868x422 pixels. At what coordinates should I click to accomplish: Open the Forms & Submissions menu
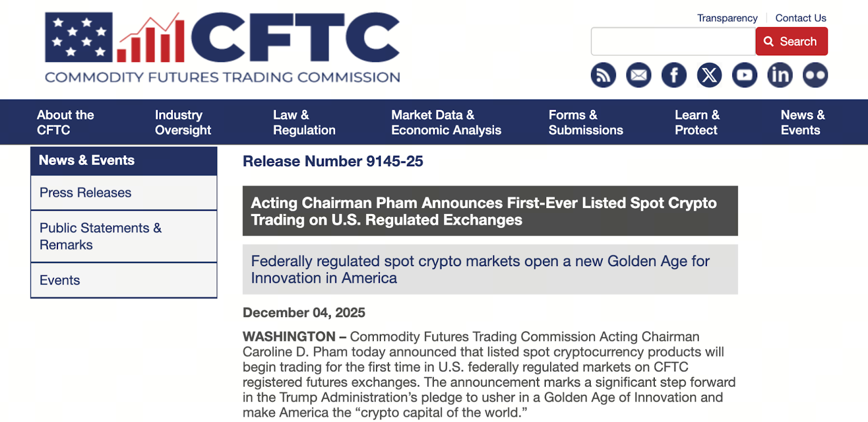pyautogui.click(x=585, y=122)
